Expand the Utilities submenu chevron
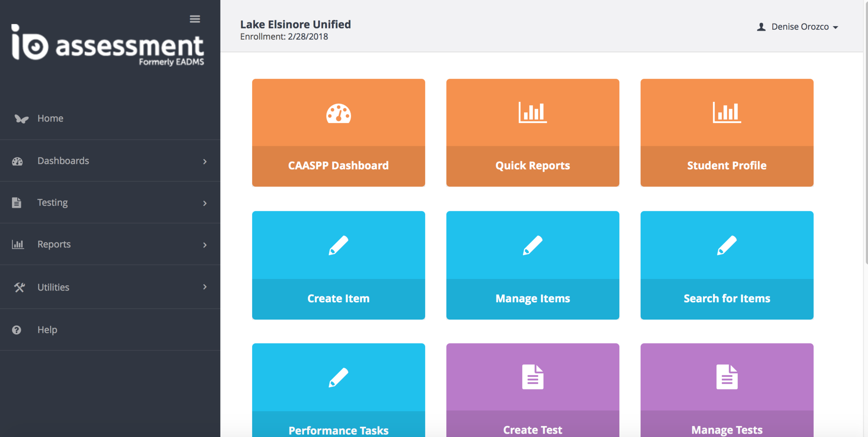The image size is (868, 437). coord(205,287)
